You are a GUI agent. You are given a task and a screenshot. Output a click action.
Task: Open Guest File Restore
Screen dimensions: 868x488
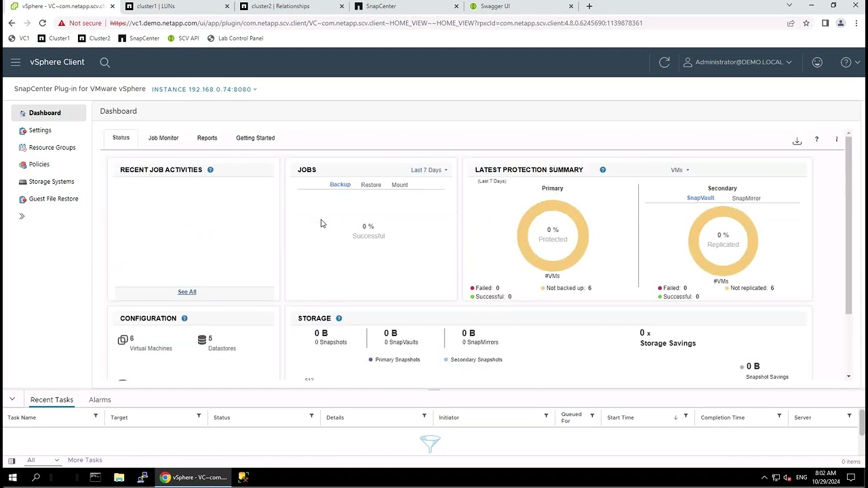(x=53, y=199)
